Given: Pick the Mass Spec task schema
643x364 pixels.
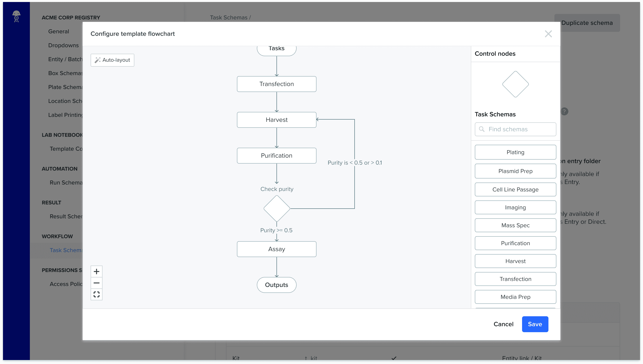Looking at the screenshot, I should [515, 225].
